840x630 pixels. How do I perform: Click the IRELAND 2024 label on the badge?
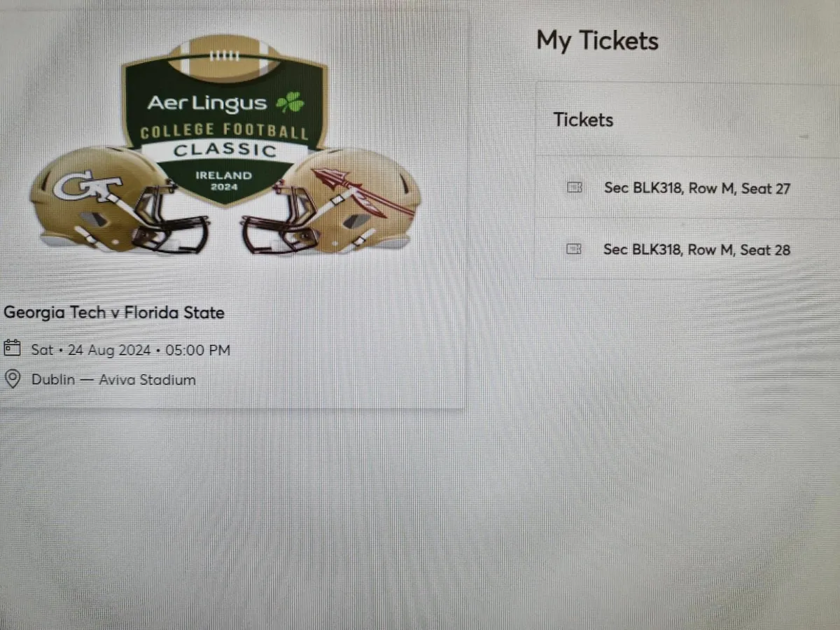tap(224, 181)
